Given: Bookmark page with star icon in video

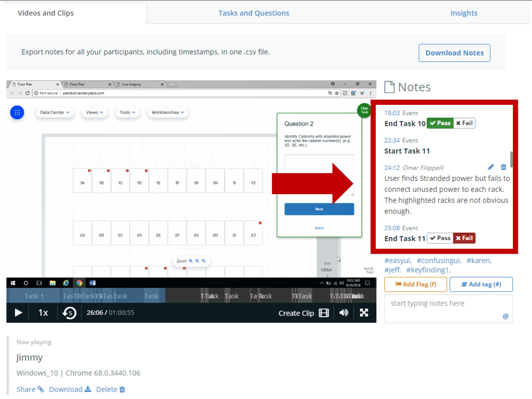Looking at the screenshot, I should [x=337, y=93].
